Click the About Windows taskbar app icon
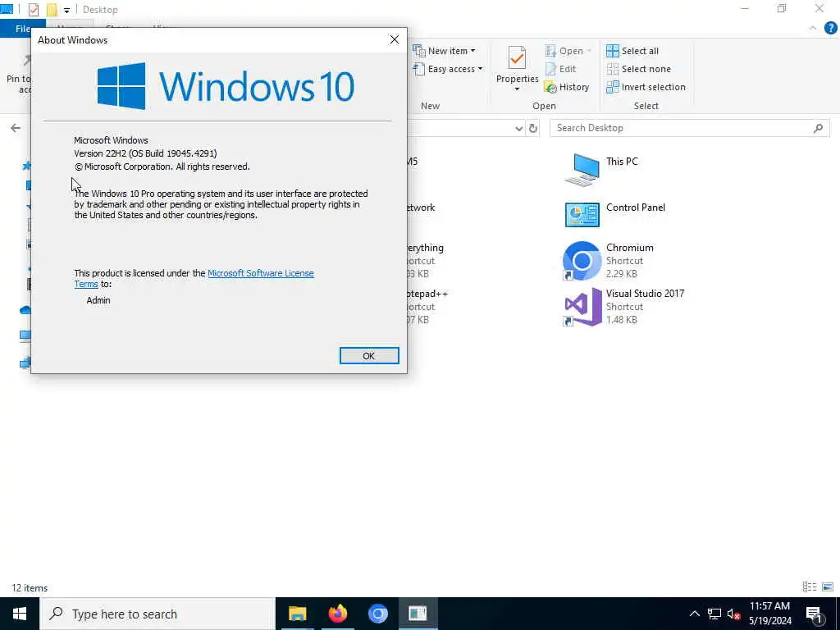Viewport: 840px width, 630px height. point(418,614)
